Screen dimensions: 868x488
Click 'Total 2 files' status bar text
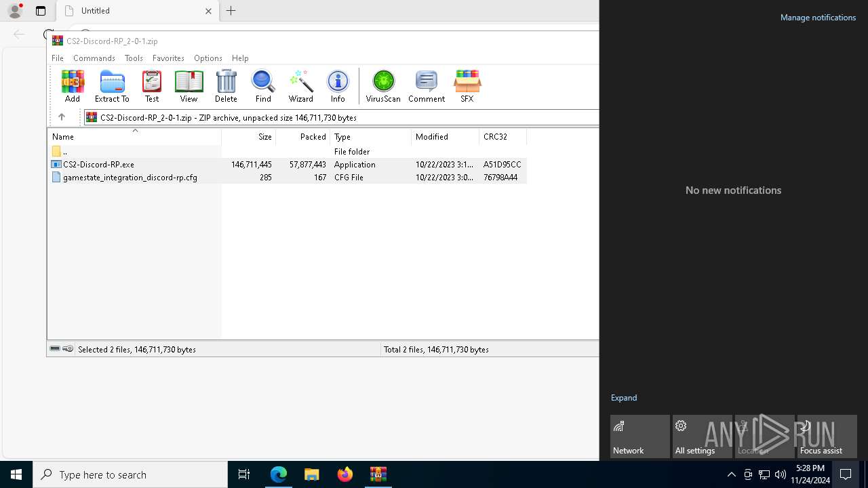click(436, 349)
